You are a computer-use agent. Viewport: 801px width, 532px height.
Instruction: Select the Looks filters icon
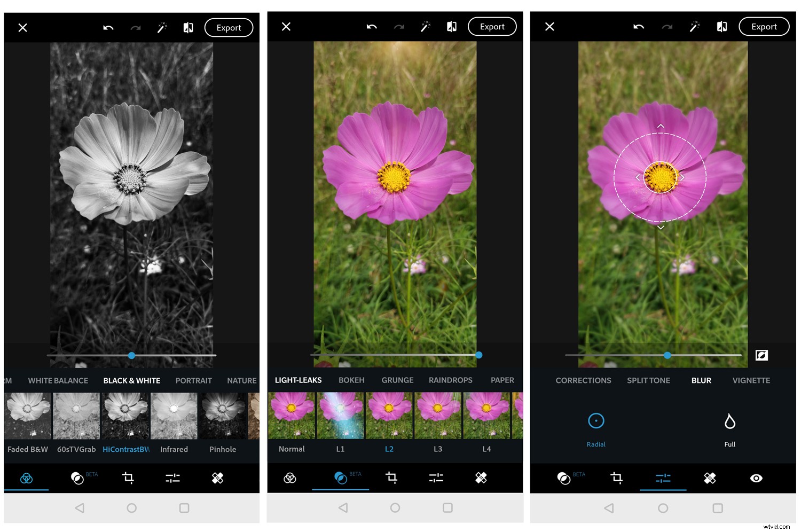tap(27, 478)
